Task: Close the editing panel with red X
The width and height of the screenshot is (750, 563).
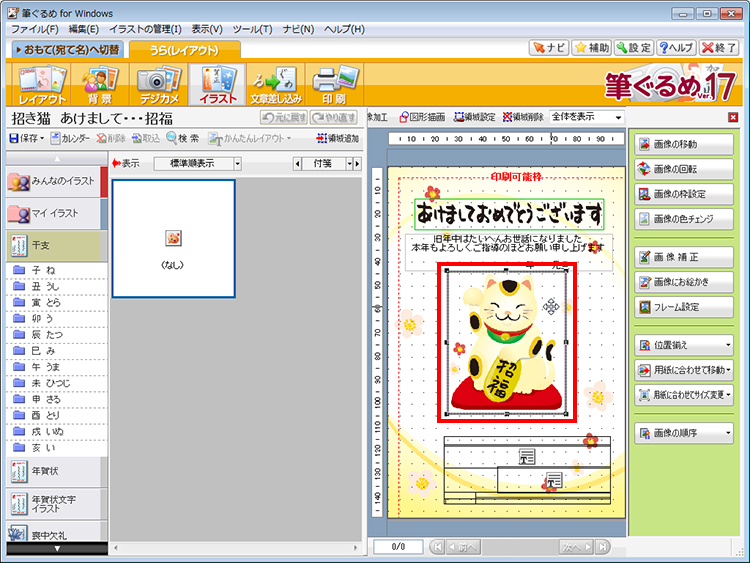Action: pyautogui.click(x=733, y=117)
